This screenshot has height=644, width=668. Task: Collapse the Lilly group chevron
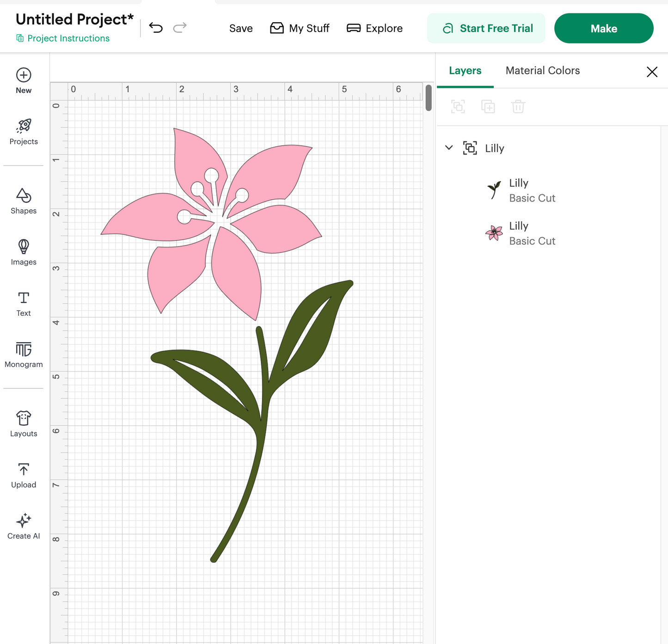click(449, 148)
